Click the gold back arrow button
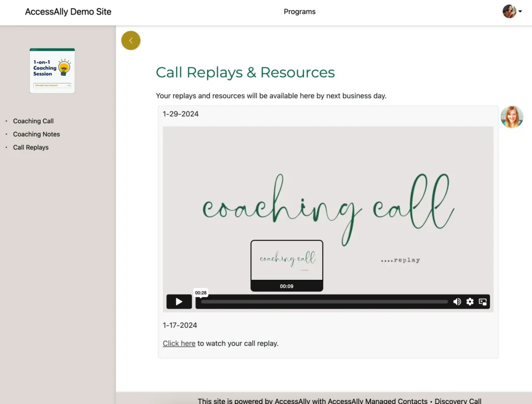Viewport: 532px width, 404px height. point(130,41)
